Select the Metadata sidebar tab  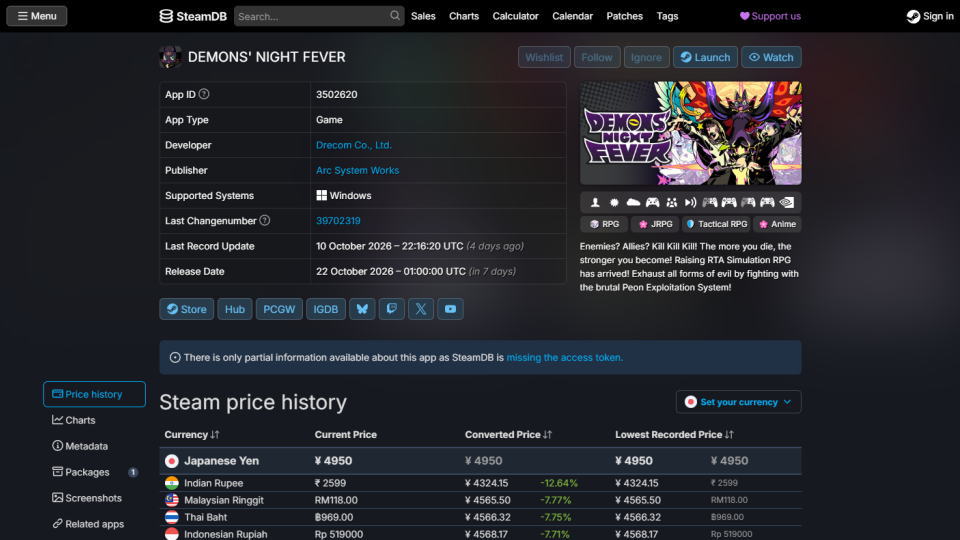coord(94,446)
